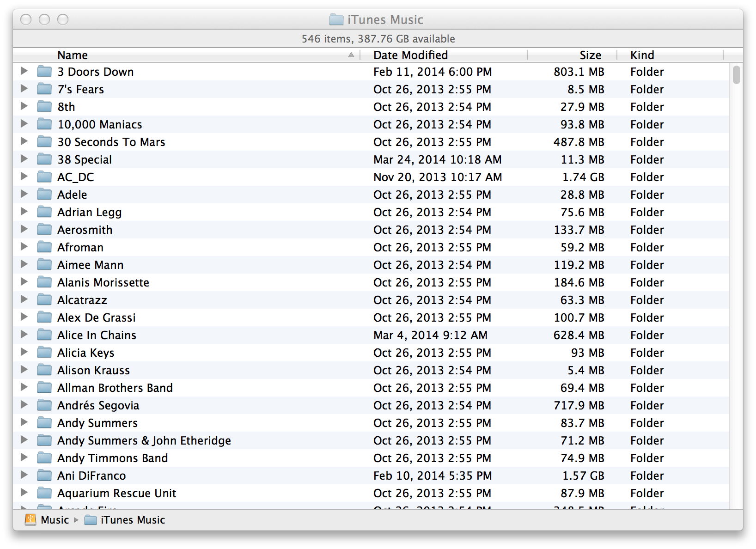Click the iTunes Music folder icon in path bar

[x=91, y=520]
